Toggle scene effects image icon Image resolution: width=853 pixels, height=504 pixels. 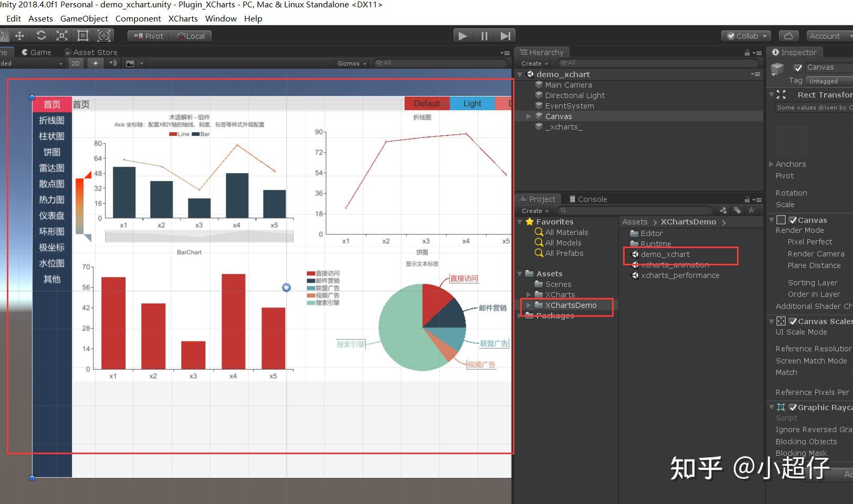coord(130,63)
